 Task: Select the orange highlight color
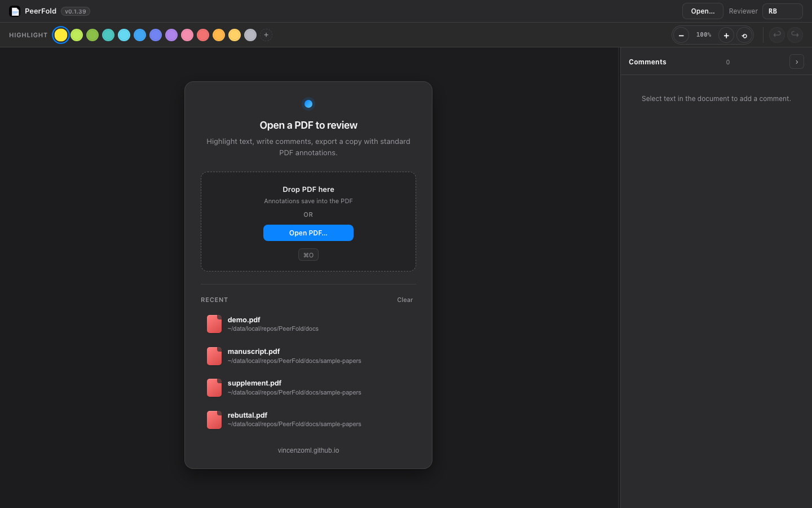click(x=219, y=35)
